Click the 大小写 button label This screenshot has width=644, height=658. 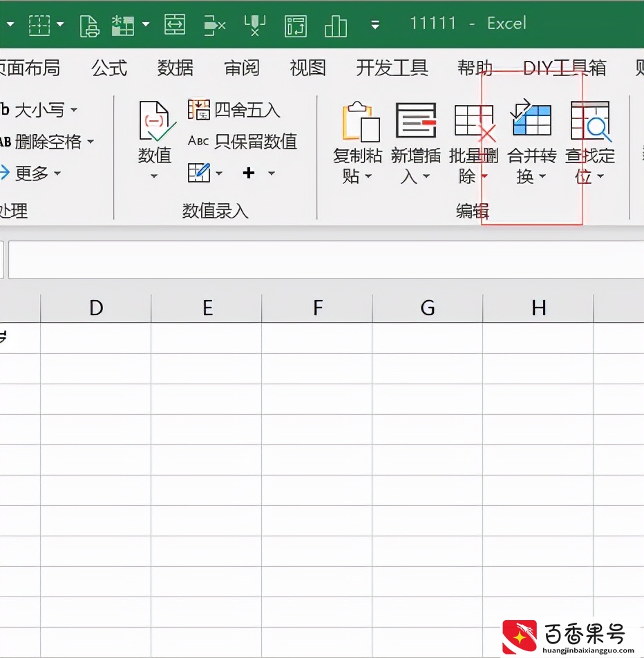click(40, 110)
